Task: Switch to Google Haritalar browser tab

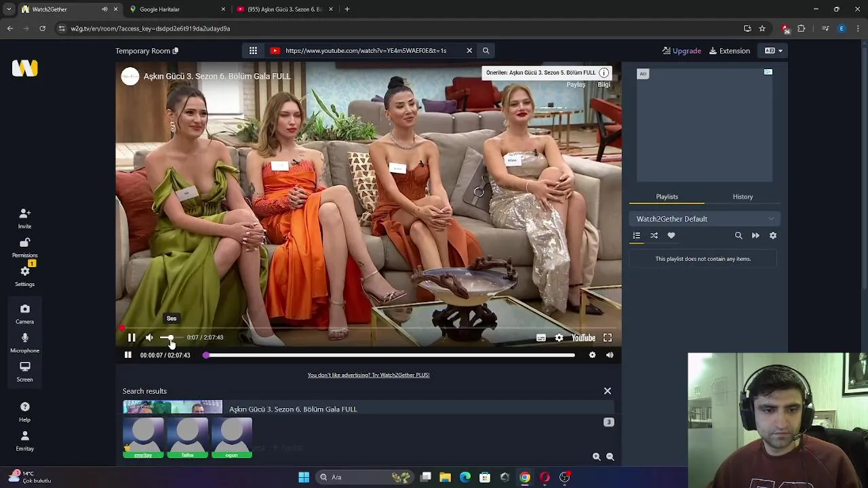Action: 175,9
